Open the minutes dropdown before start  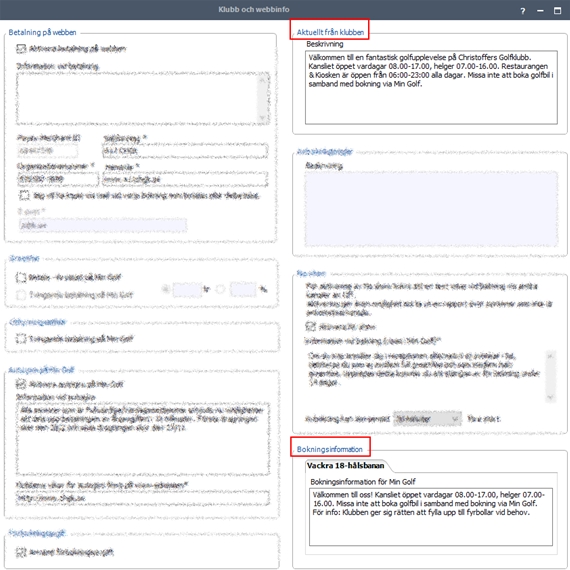point(428,419)
